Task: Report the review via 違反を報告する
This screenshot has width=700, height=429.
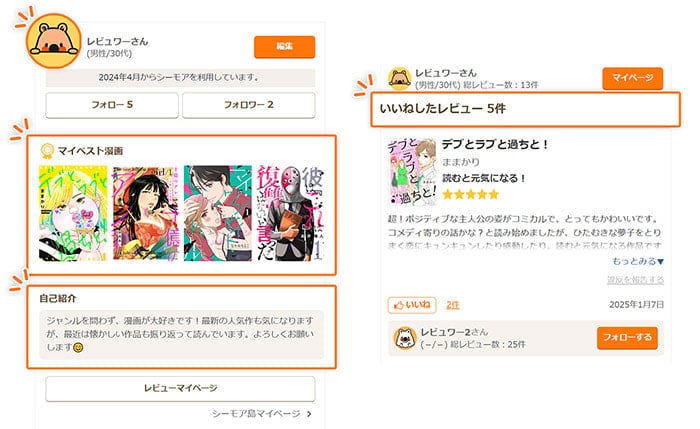Action: pos(635,280)
